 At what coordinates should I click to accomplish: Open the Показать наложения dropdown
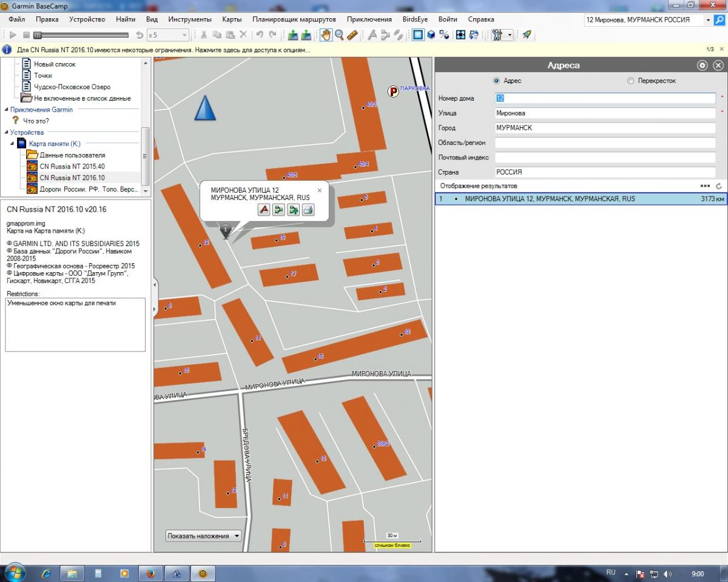(203, 536)
